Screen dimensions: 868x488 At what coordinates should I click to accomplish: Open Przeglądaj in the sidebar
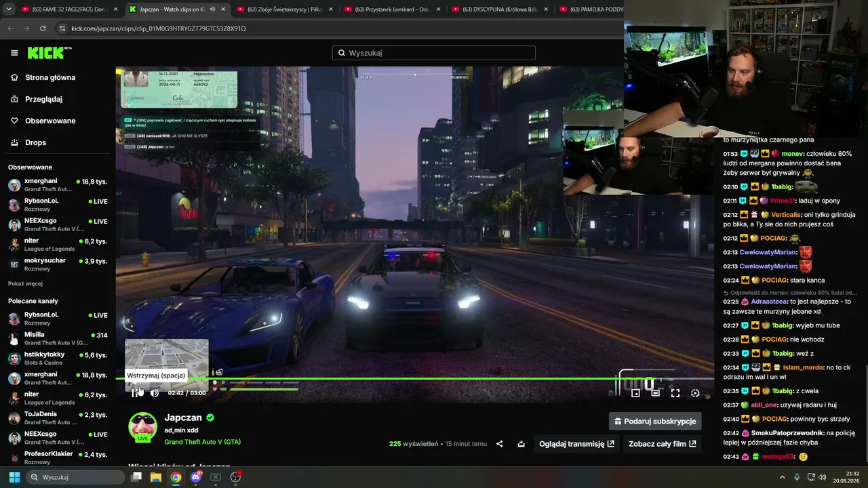[43, 99]
